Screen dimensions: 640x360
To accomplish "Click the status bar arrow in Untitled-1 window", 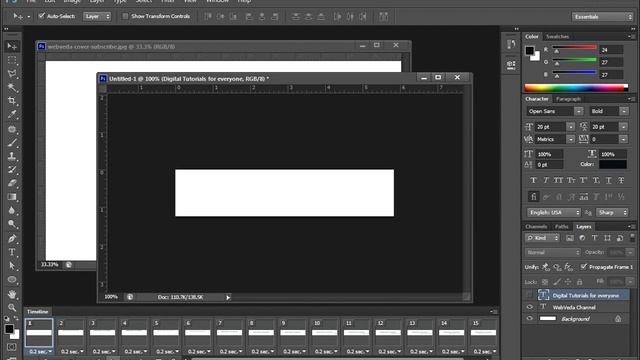I will tap(228, 297).
